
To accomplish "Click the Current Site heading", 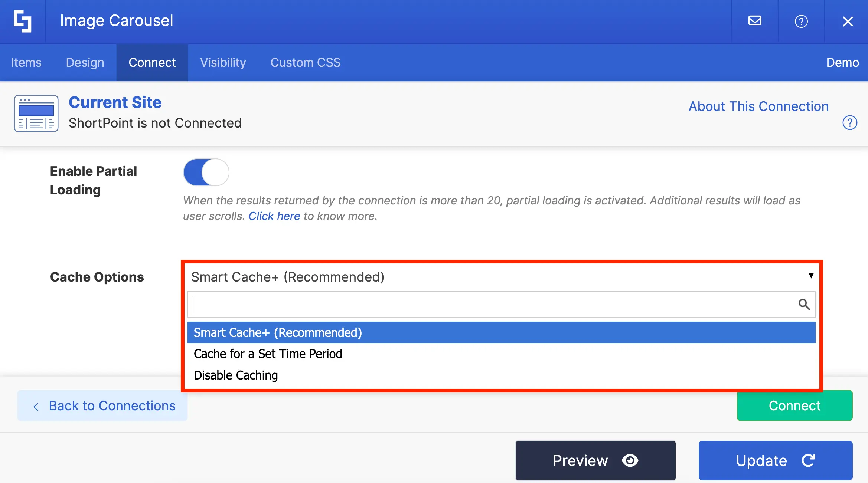I will [115, 102].
